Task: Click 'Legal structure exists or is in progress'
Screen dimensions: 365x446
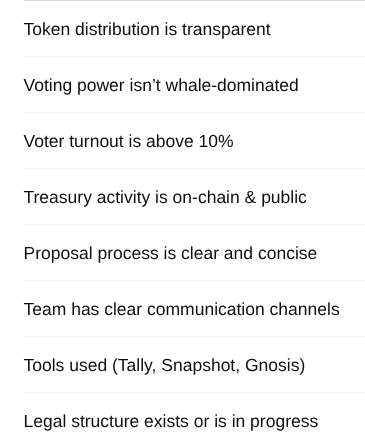Action: point(194,421)
